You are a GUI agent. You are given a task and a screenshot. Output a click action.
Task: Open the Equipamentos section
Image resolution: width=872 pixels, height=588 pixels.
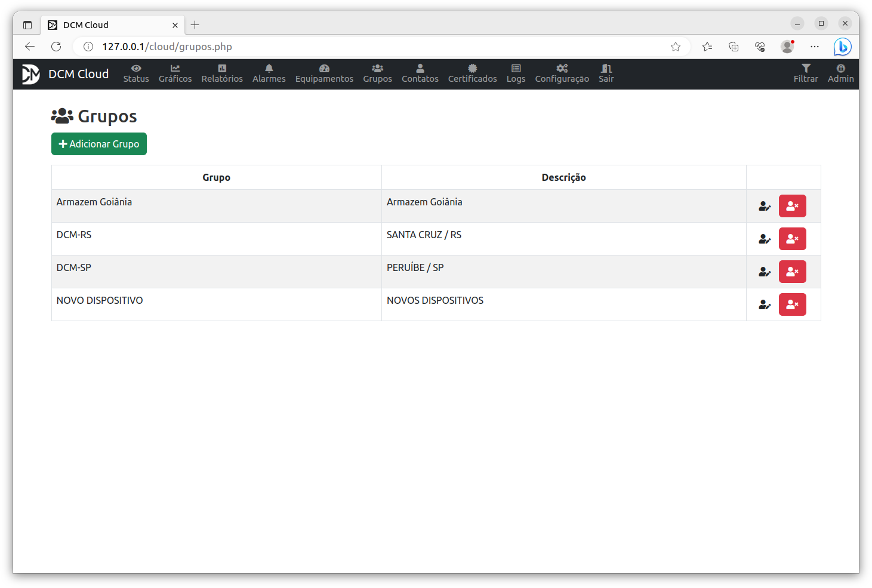click(324, 73)
